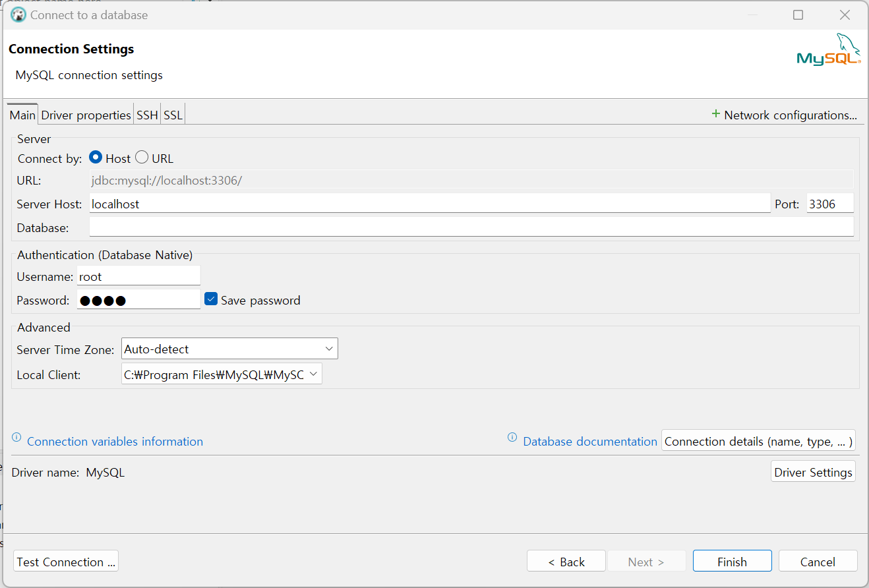Click Network configurations link
The height and width of the screenshot is (588, 869).
point(791,115)
